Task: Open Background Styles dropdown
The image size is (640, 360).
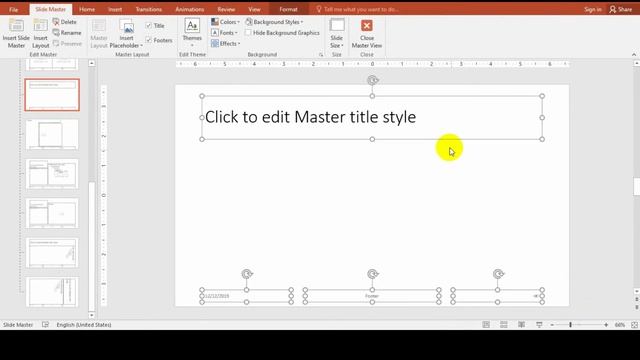Action: [274, 22]
